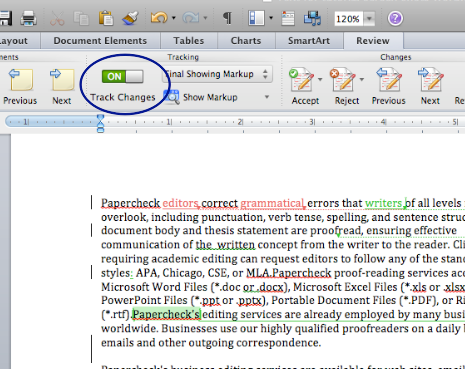
Task: Open the 120% zoom dropdown
Action: (369, 19)
